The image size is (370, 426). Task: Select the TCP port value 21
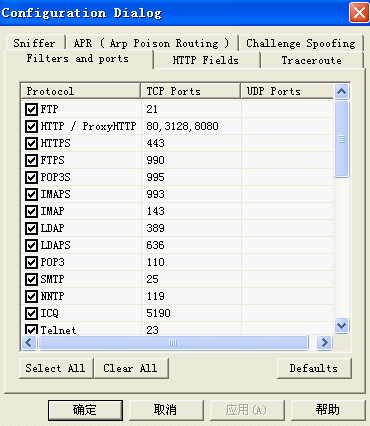(x=152, y=109)
